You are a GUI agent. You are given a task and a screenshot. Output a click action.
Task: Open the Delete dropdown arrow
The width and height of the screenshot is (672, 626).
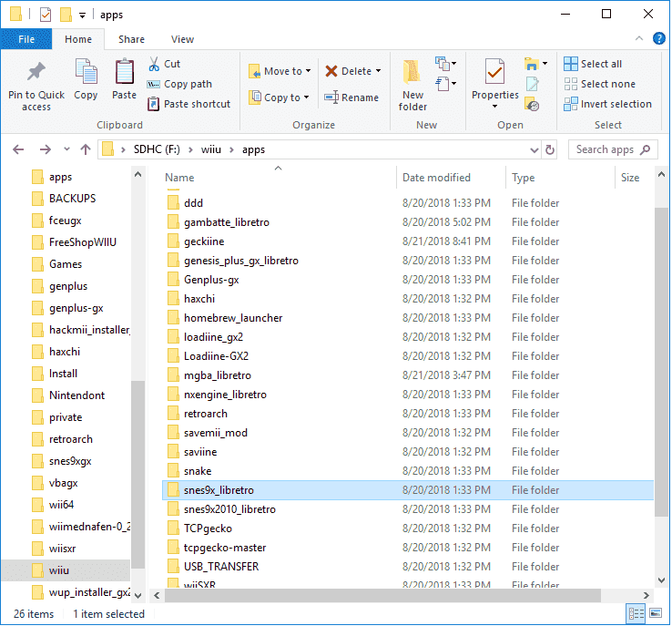379,71
